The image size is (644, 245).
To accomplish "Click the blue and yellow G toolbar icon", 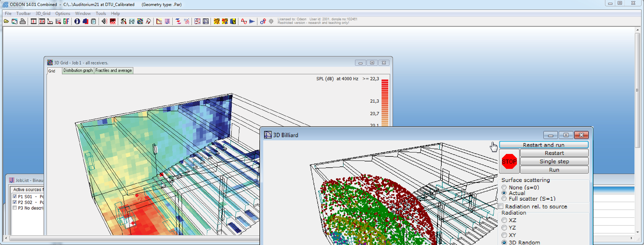I will pyautogui.click(x=233, y=22).
